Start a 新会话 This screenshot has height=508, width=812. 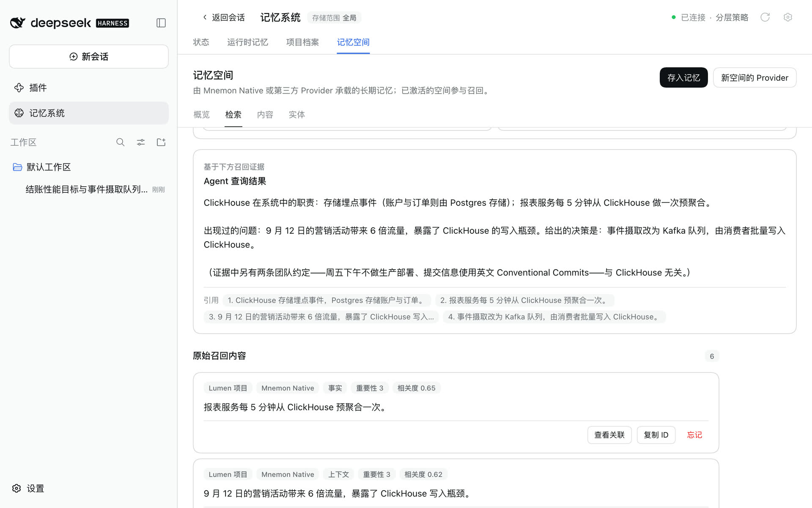click(89, 57)
